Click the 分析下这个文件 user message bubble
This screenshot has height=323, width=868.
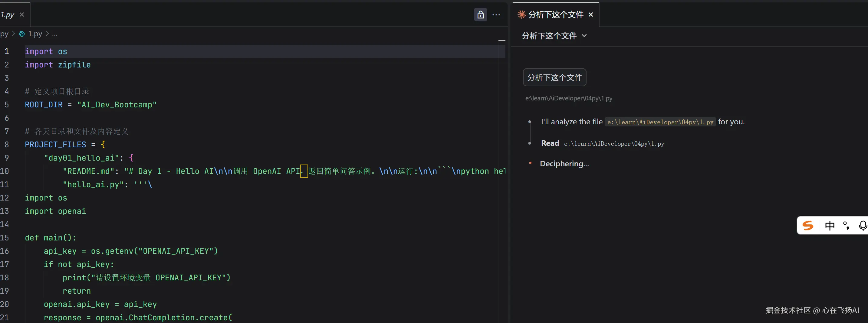pos(554,77)
